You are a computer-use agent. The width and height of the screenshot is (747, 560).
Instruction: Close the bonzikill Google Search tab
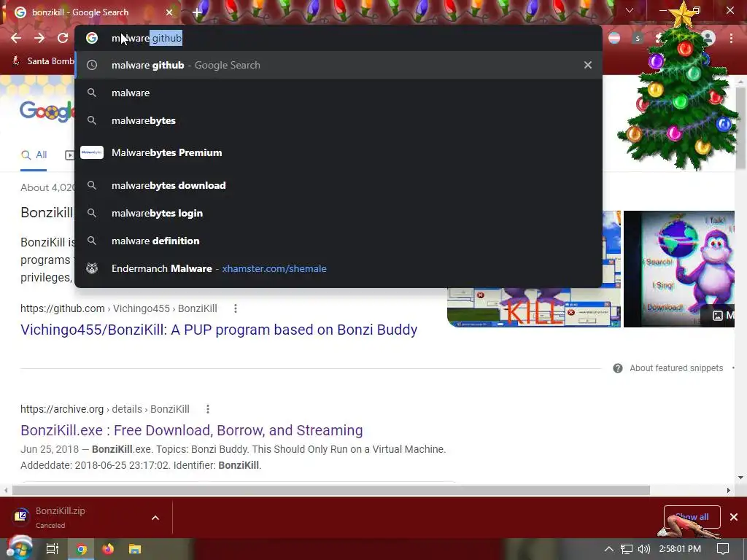(x=169, y=12)
